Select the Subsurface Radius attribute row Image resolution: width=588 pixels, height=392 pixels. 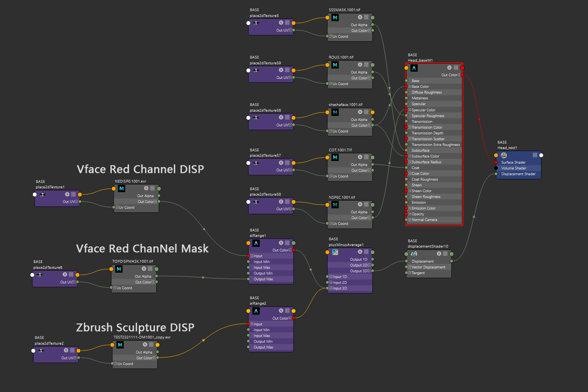(434, 162)
